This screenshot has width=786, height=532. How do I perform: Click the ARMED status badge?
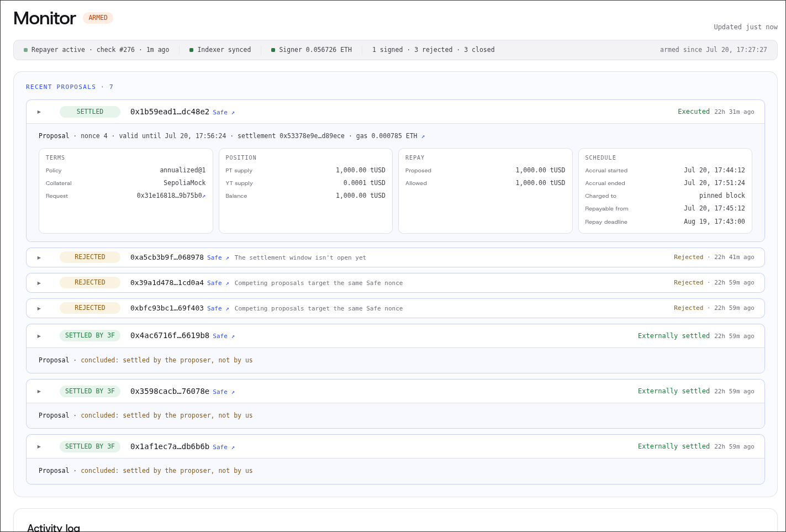click(98, 18)
